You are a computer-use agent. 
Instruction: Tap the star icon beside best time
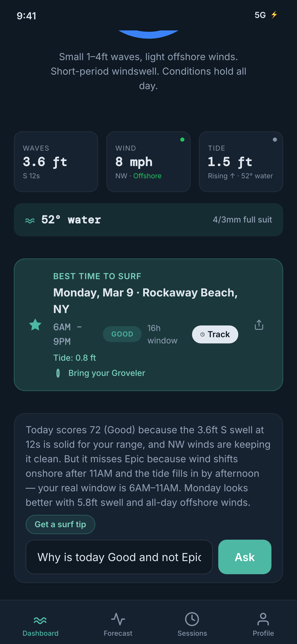tap(35, 325)
